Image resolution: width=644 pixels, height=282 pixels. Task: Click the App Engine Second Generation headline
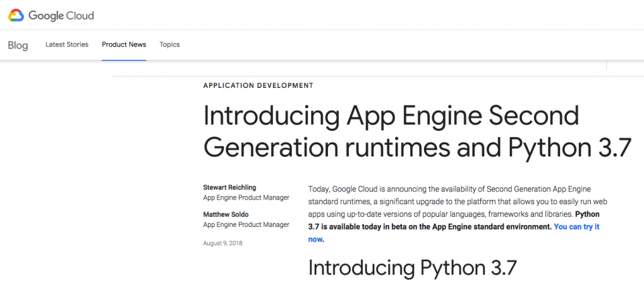(390, 116)
